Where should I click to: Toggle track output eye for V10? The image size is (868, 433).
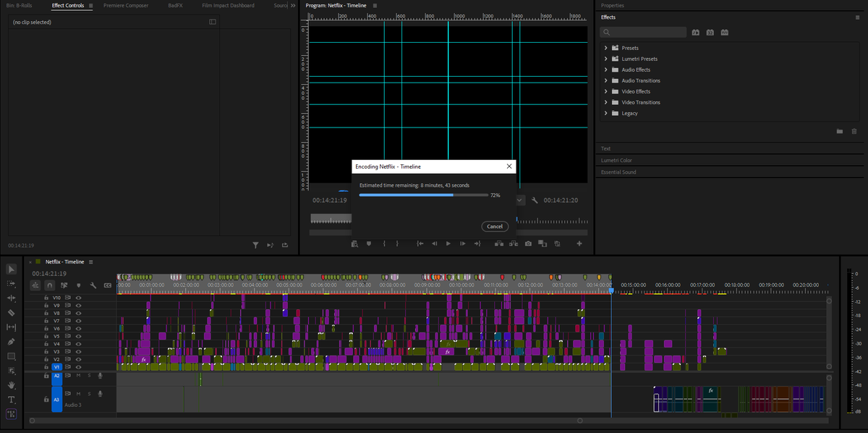pyautogui.click(x=78, y=298)
